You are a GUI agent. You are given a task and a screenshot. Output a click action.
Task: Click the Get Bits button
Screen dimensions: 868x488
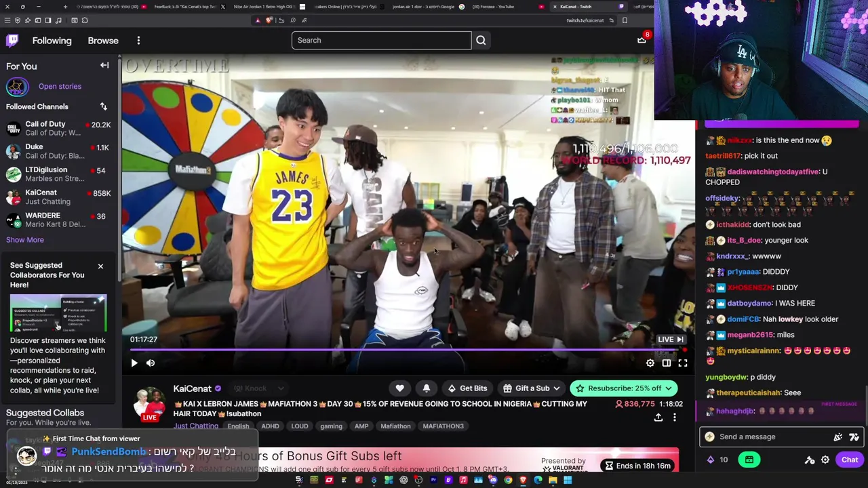[467, 388]
